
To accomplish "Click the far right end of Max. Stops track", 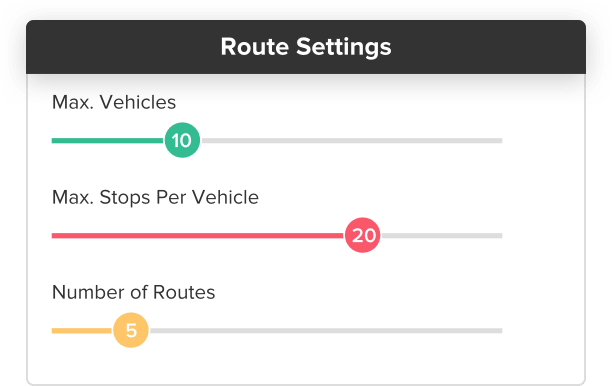I will click(x=500, y=235).
